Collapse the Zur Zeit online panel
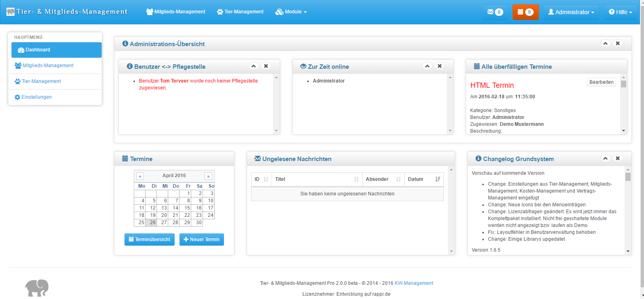 coord(427,66)
